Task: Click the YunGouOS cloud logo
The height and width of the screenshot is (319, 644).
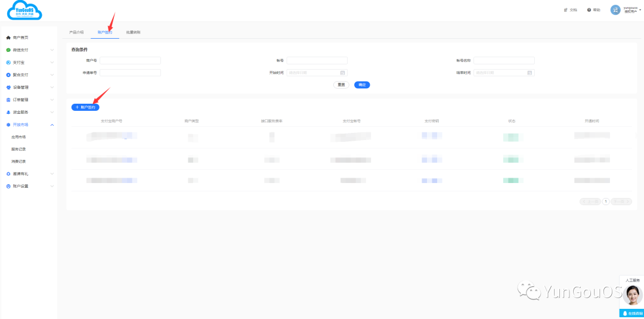Action: click(x=24, y=11)
